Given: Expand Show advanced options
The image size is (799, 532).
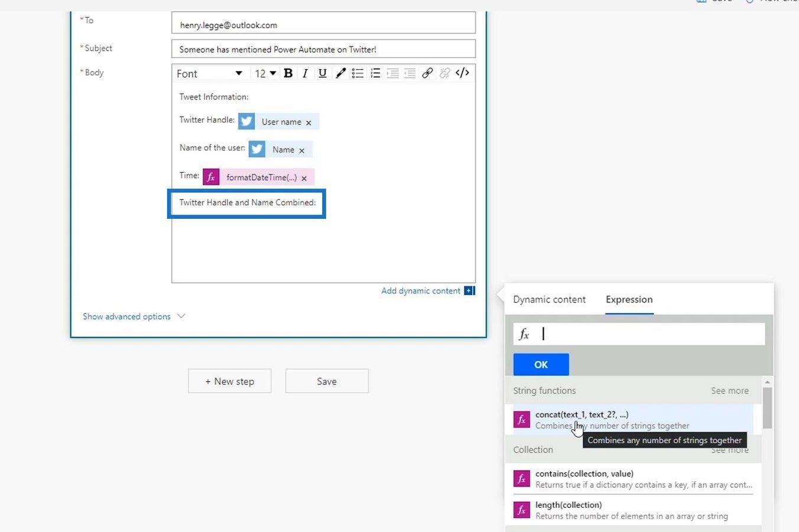Looking at the screenshot, I should click(x=134, y=316).
